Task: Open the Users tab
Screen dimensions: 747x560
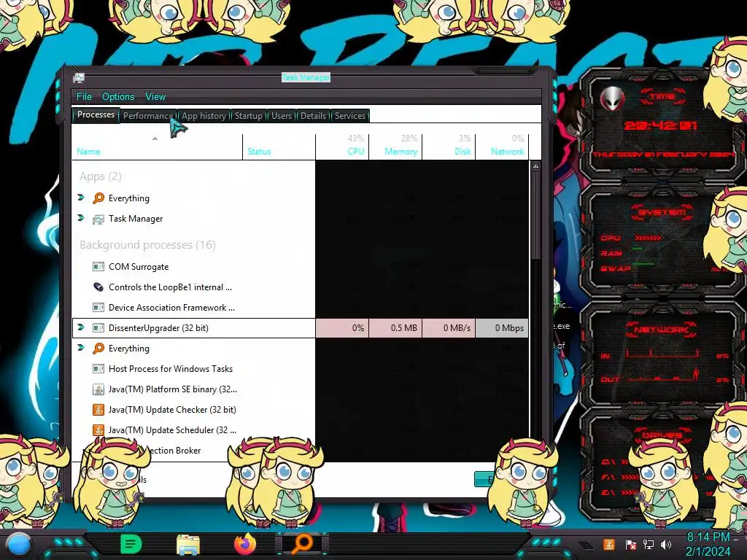Action: pos(282,116)
